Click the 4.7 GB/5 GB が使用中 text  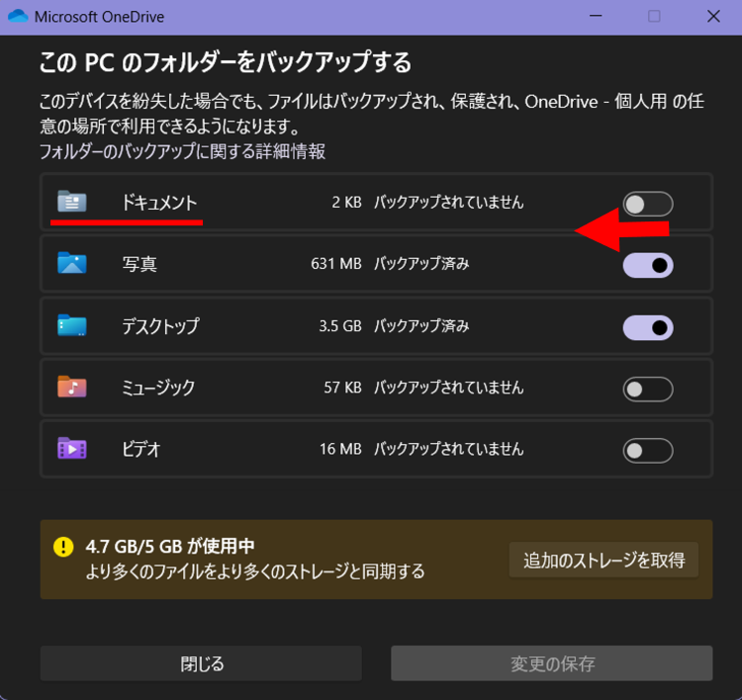(x=170, y=547)
